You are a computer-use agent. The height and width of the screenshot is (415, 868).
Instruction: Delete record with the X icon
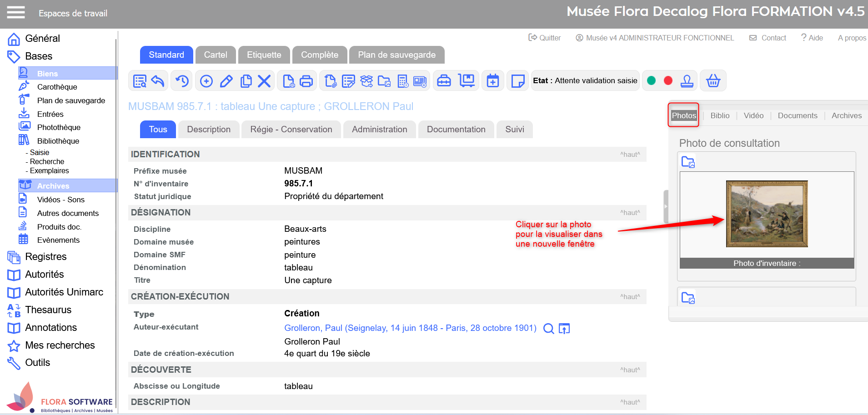point(264,81)
